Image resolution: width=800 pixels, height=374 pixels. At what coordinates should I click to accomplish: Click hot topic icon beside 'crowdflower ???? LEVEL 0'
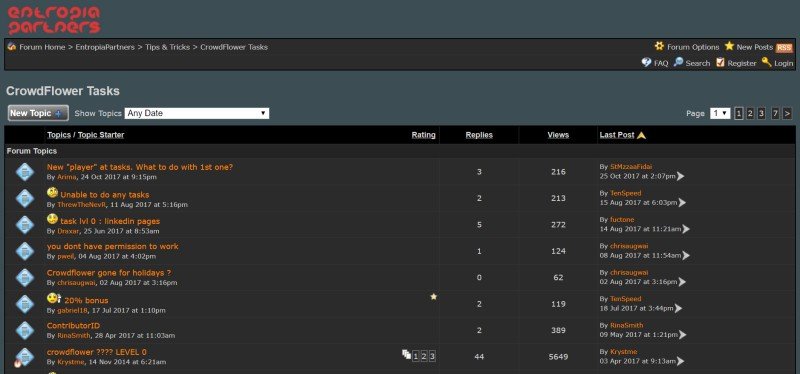(x=23, y=357)
